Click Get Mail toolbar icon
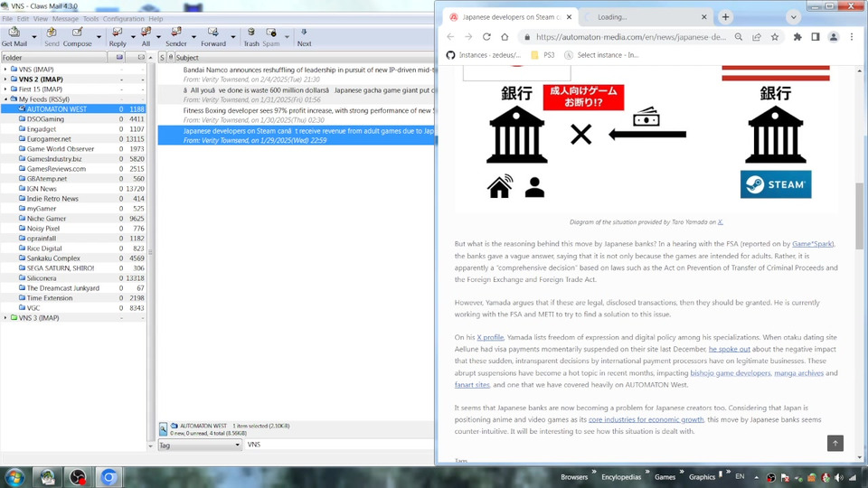 pos(14,37)
